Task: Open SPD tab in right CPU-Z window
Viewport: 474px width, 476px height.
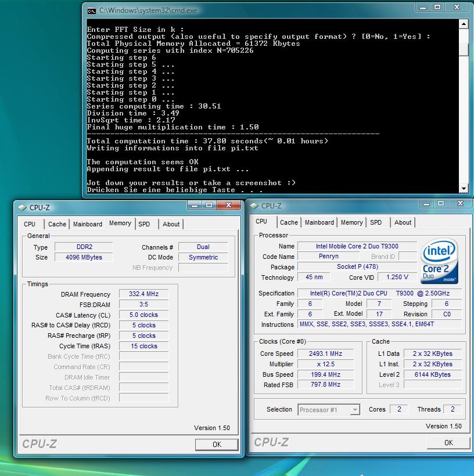Action: point(376,222)
